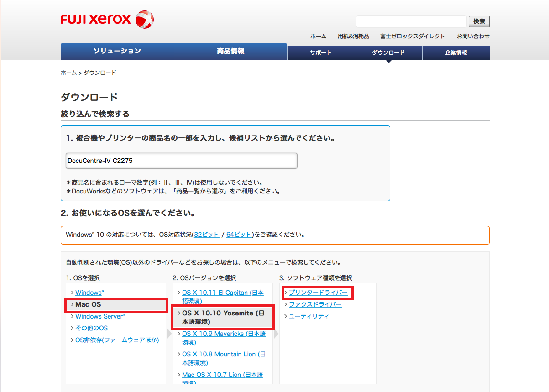The width and height of the screenshot is (549, 392).
Task: Open the 商品情報 tab
Action: [x=230, y=51]
